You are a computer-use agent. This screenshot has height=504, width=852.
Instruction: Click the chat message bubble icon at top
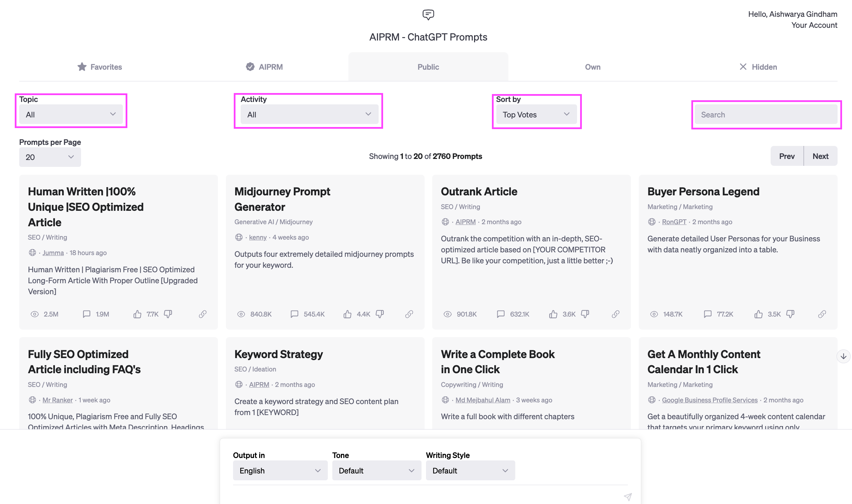[x=427, y=14]
